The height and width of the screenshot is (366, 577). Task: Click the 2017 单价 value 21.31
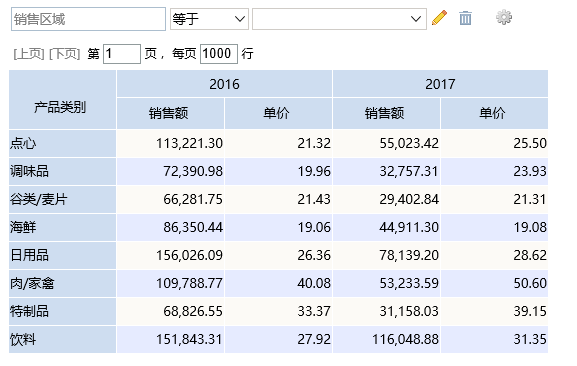pos(530,199)
